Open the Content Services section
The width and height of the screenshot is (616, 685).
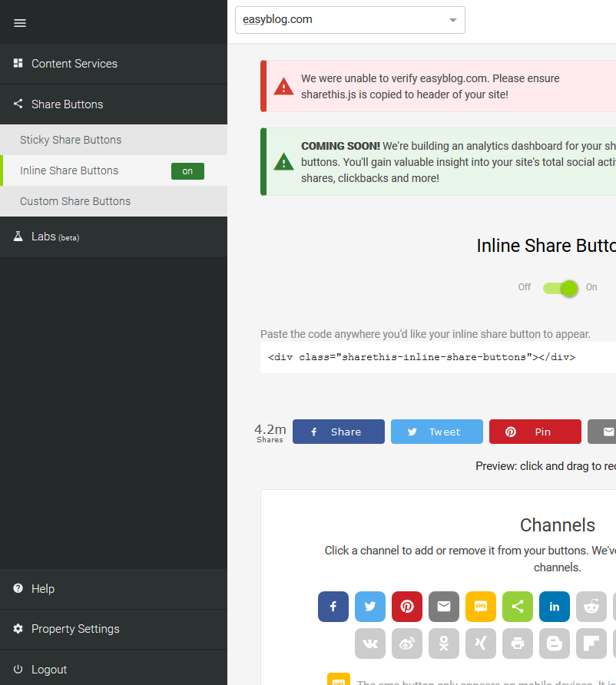pyautogui.click(x=114, y=64)
